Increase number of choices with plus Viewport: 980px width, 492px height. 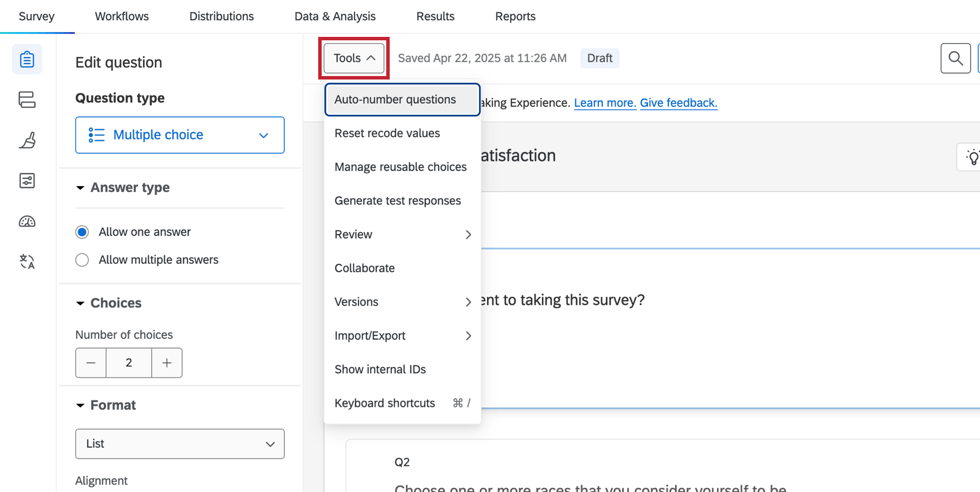[167, 363]
